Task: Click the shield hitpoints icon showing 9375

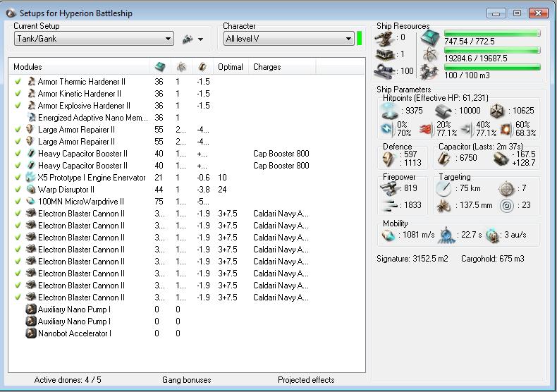Action: (389, 111)
